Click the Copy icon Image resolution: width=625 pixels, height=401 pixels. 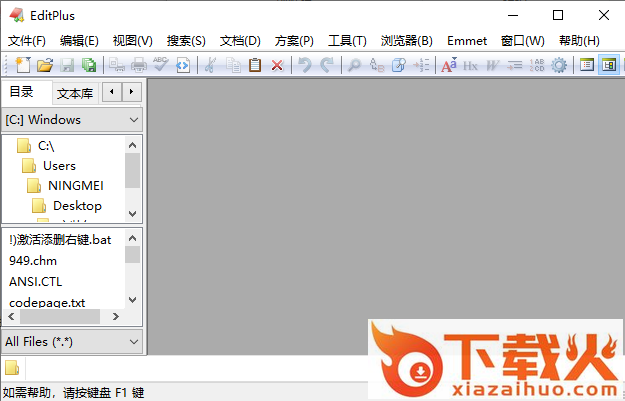(233, 65)
